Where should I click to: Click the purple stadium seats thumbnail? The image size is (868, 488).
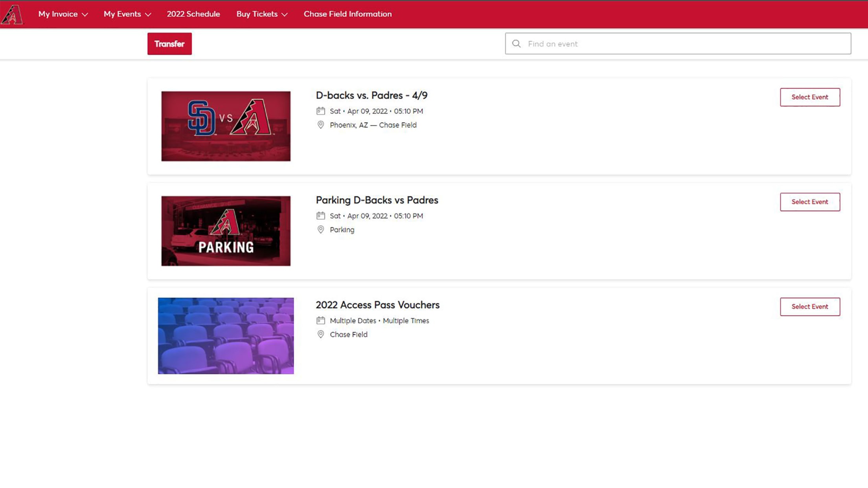point(226,336)
